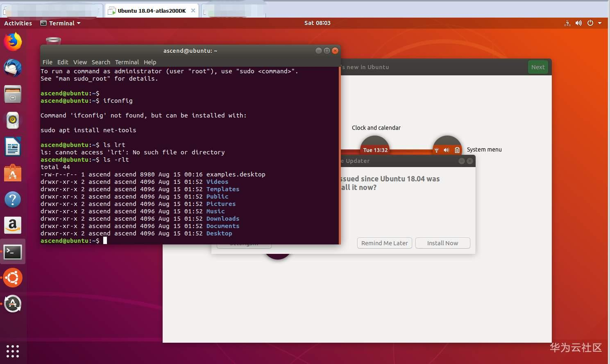Click the Tue 13:32 clock illustration
Screen dimensions: 610x364
point(375,150)
